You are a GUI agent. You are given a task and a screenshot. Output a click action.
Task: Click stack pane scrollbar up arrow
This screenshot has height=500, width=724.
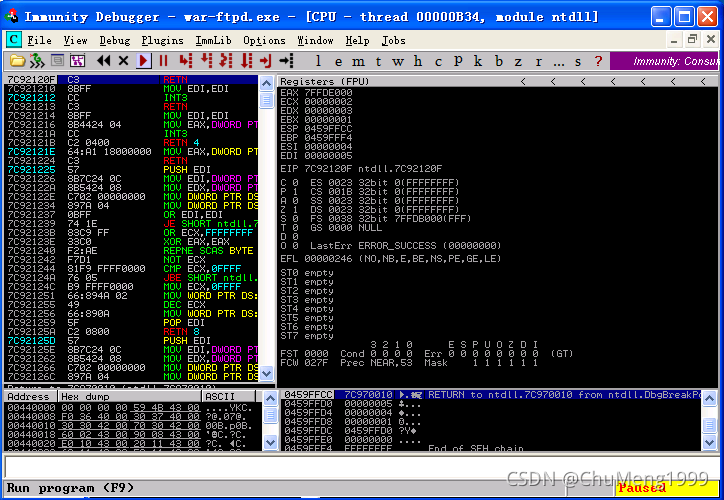coord(710,398)
